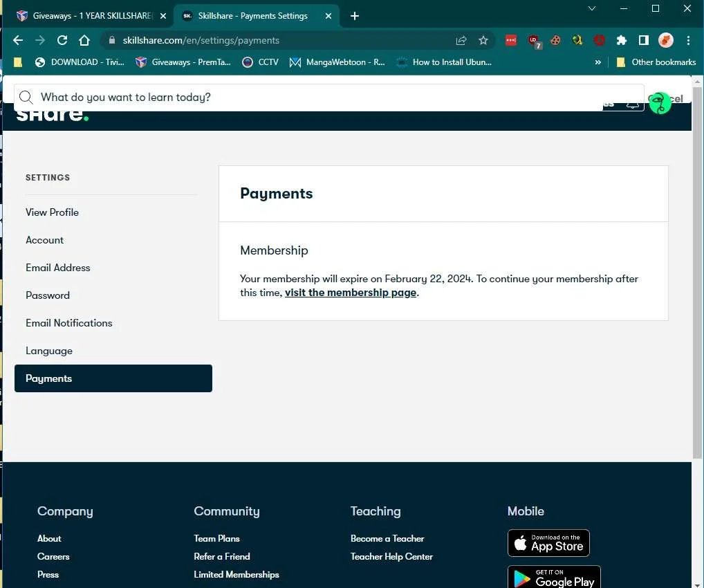
Task: Follow the 'visit the membership page' link
Action: click(x=351, y=293)
